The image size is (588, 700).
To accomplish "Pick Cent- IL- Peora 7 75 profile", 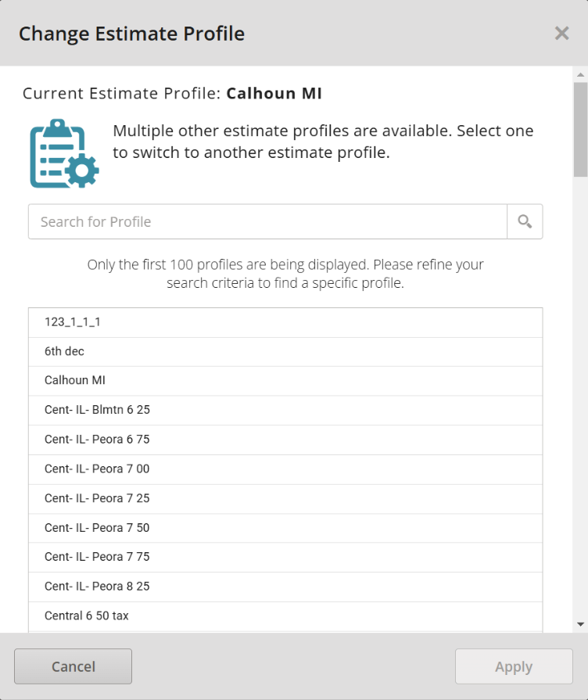I will 285,558.
